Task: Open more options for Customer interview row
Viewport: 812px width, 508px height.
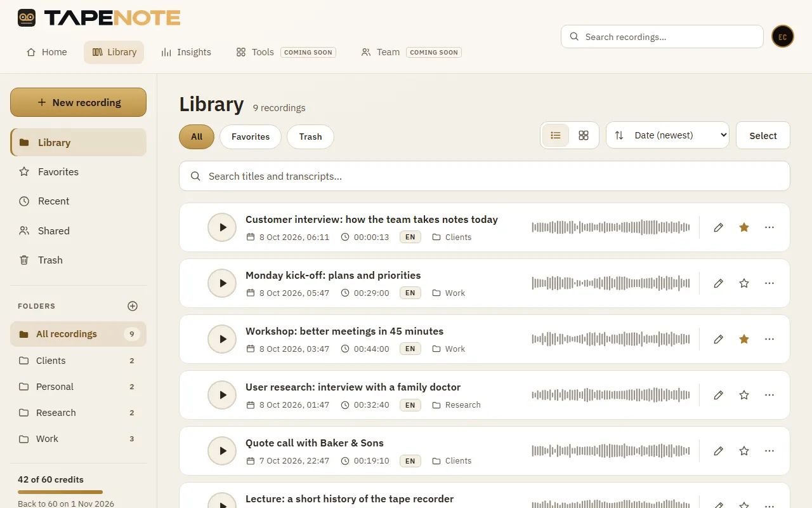Action: click(x=769, y=227)
